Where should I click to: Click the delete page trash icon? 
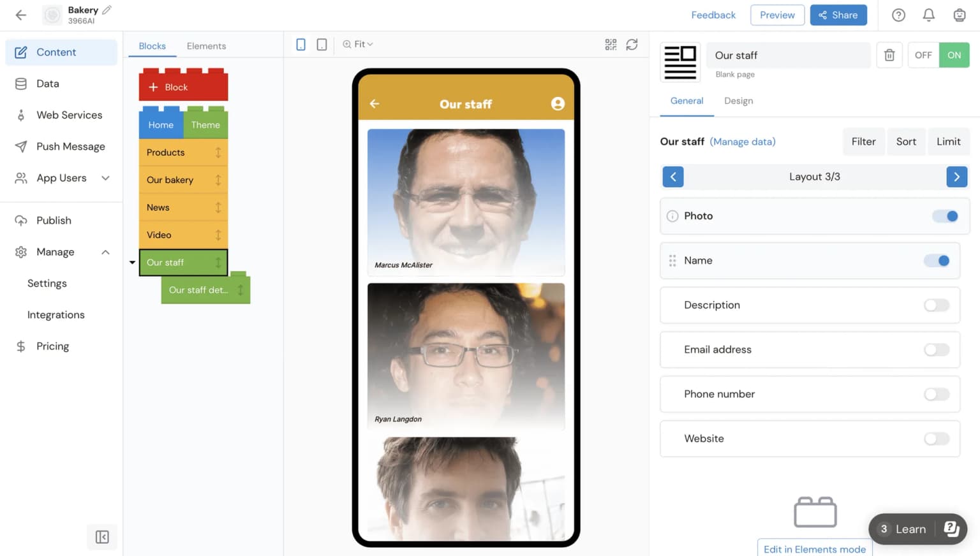(x=889, y=55)
